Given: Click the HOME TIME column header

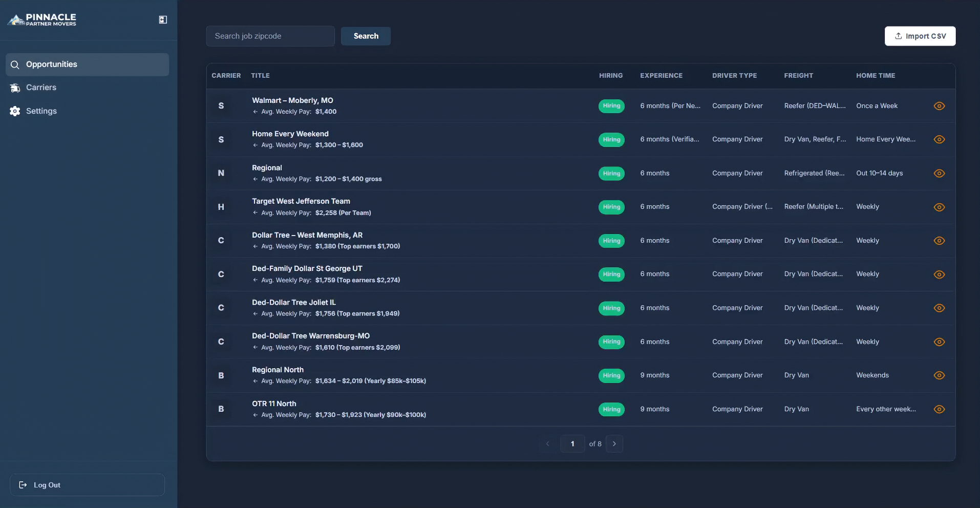Looking at the screenshot, I should (876, 75).
